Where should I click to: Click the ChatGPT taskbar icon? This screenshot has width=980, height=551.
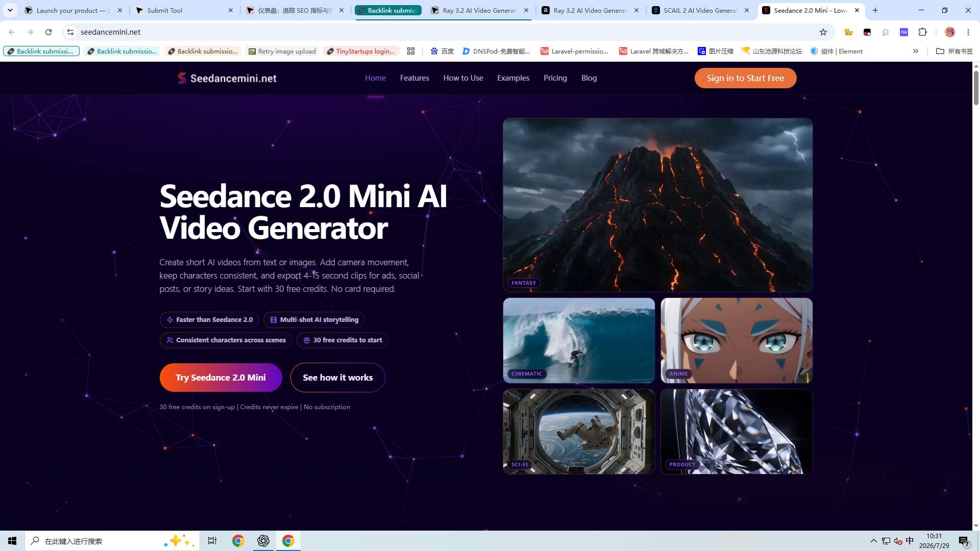click(x=263, y=541)
